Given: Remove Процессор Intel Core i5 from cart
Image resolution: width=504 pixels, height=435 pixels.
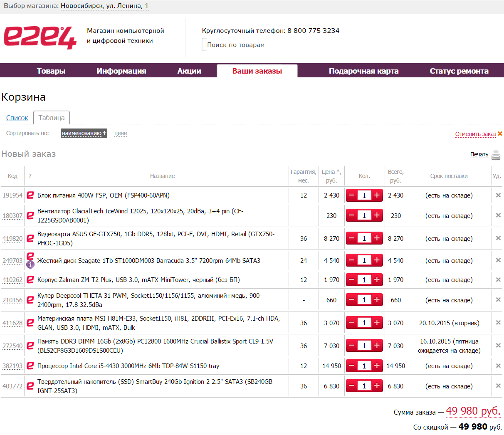Looking at the screenshot, I should point(498,366).
